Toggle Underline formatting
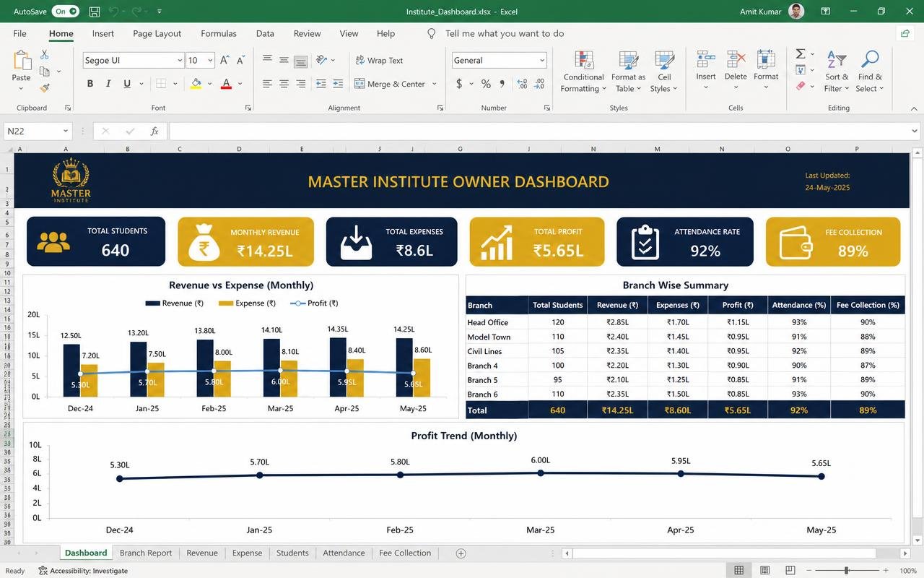Image resolution: width=924 pixels, height=578 pixels. coord(127,84)
